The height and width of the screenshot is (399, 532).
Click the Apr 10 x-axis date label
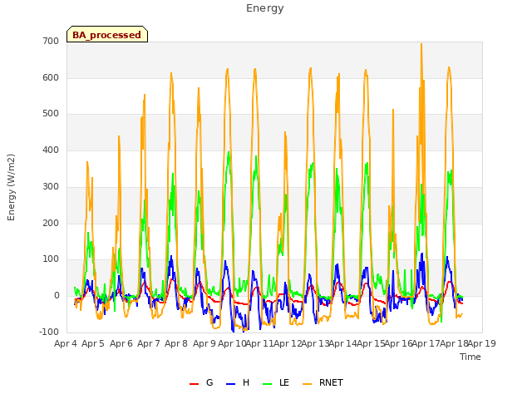pos(232,343)
